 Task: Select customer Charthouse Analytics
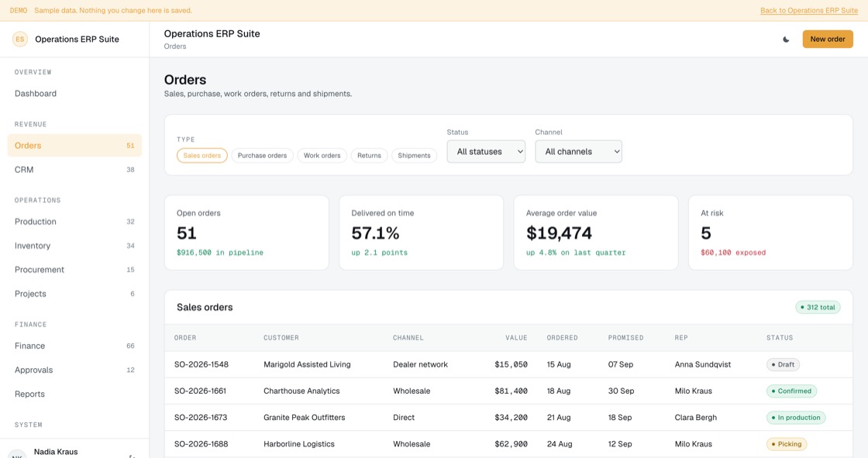(301, 391)
